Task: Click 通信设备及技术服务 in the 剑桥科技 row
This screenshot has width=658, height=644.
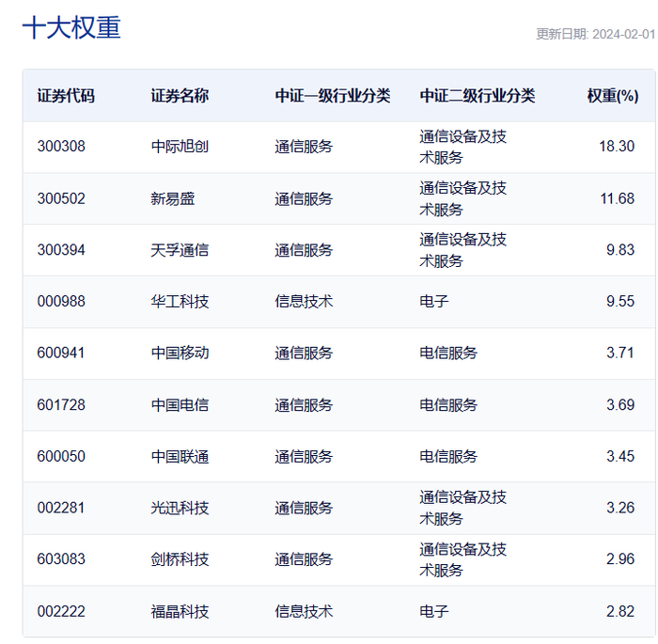Action: coord(462,559)
